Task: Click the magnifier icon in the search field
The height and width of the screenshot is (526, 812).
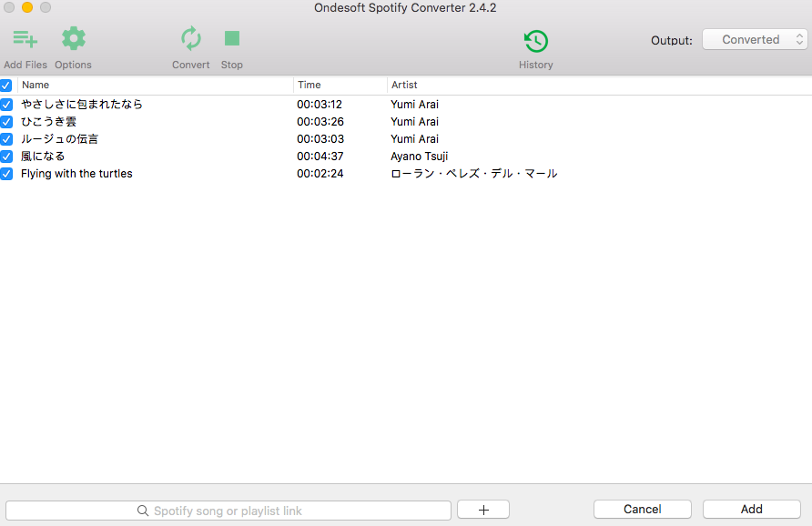Action: (142, 511)
